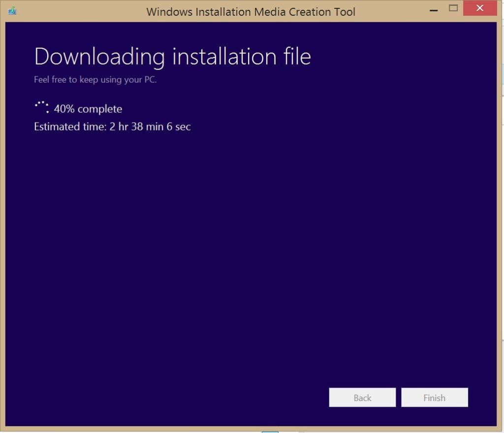The height and width of the screenshot is (433, 504).
Task: Click 'Feel free to keep using your PC.' text
Action: [x=95, y=80]
